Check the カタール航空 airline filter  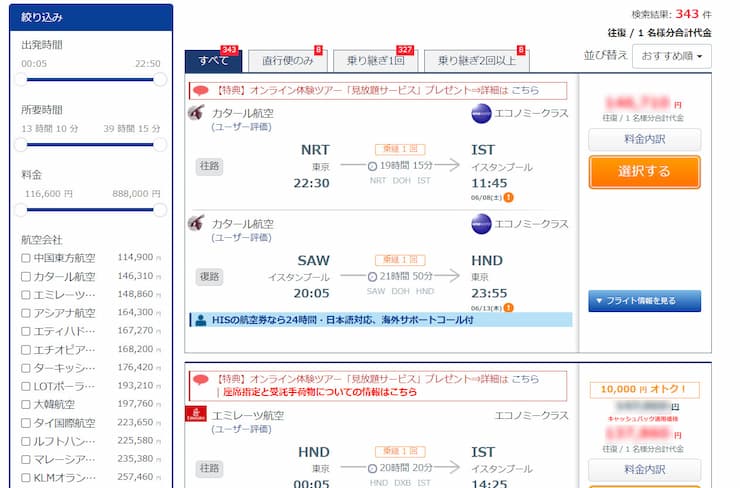[26, 277]
